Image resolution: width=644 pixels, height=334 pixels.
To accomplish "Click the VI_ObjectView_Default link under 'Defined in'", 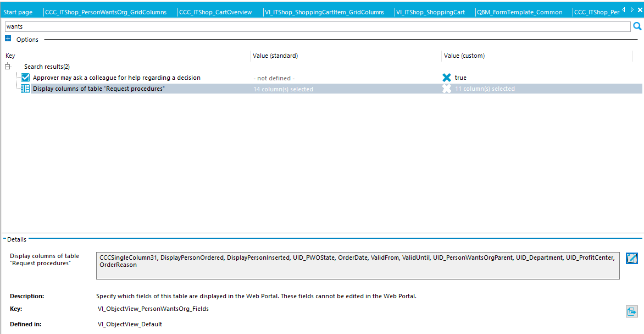I will point(130,324).
